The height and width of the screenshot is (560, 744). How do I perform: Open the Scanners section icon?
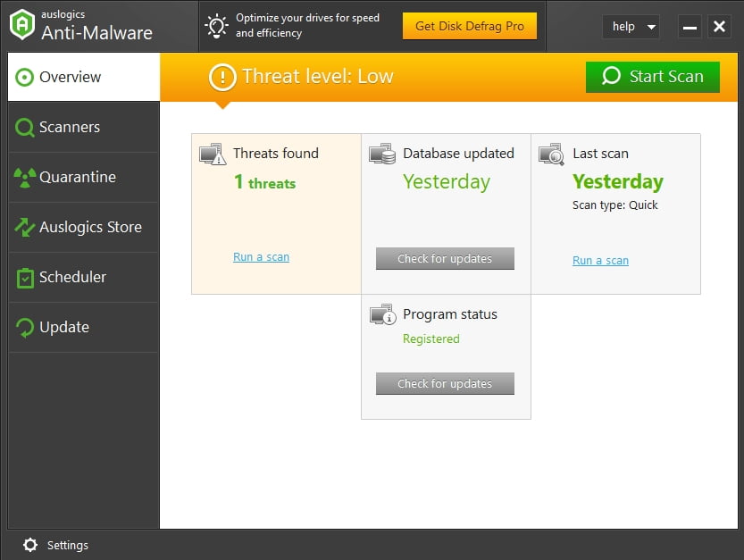point(25,127)
